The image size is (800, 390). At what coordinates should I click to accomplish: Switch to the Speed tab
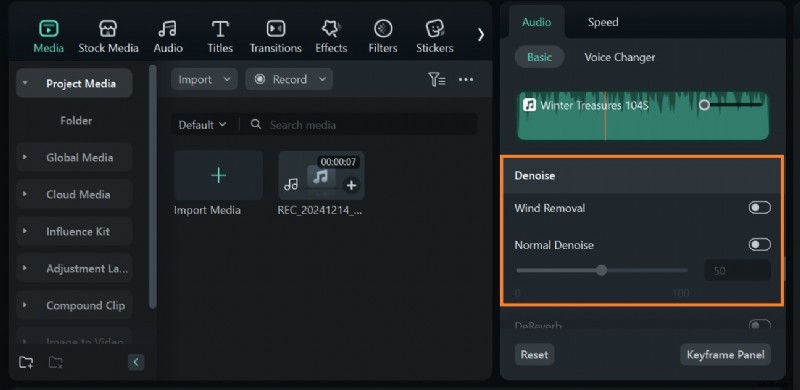[x=603, y=22]
